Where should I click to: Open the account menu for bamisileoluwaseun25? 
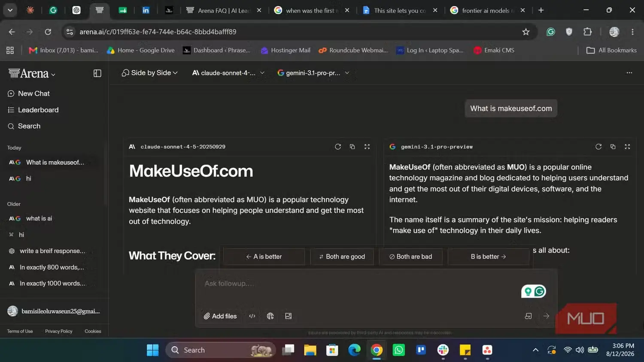[x=54, y=311]
